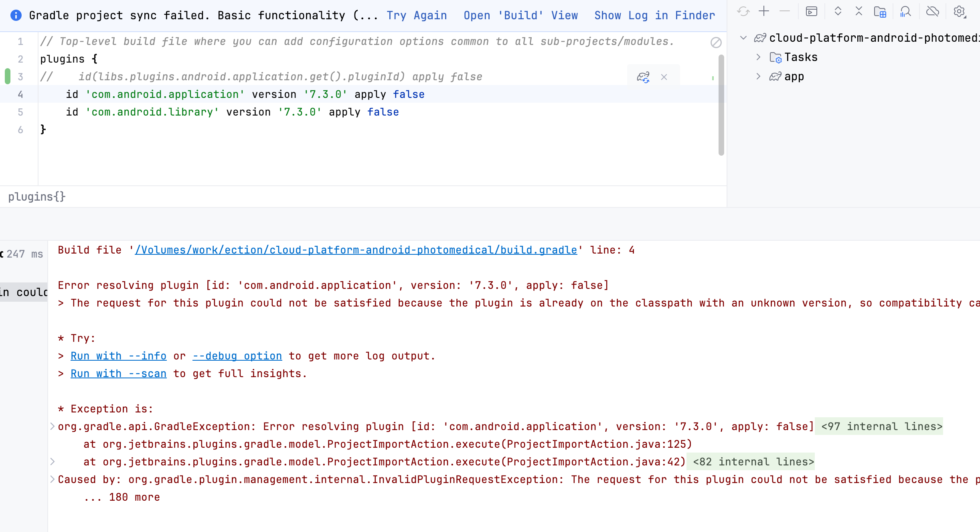Screen dimensions: 980x532
Task: Click the editor inspections status icon
Action: (x=716, y=42)
